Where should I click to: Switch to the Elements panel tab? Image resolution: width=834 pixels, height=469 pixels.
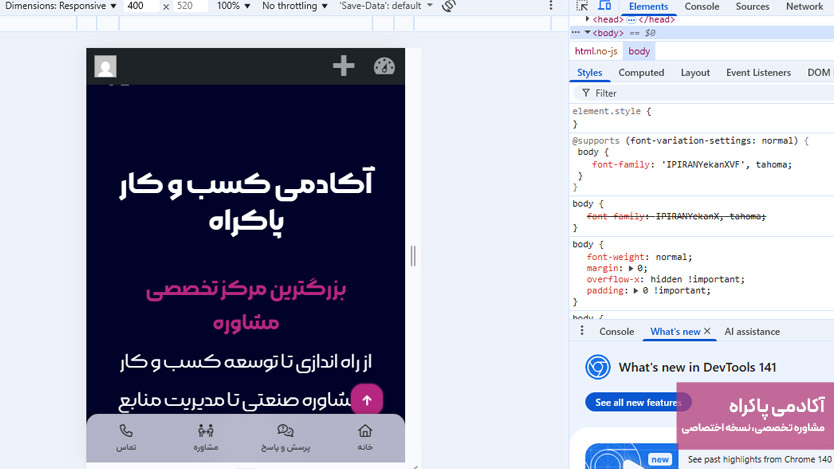(648, 6)
